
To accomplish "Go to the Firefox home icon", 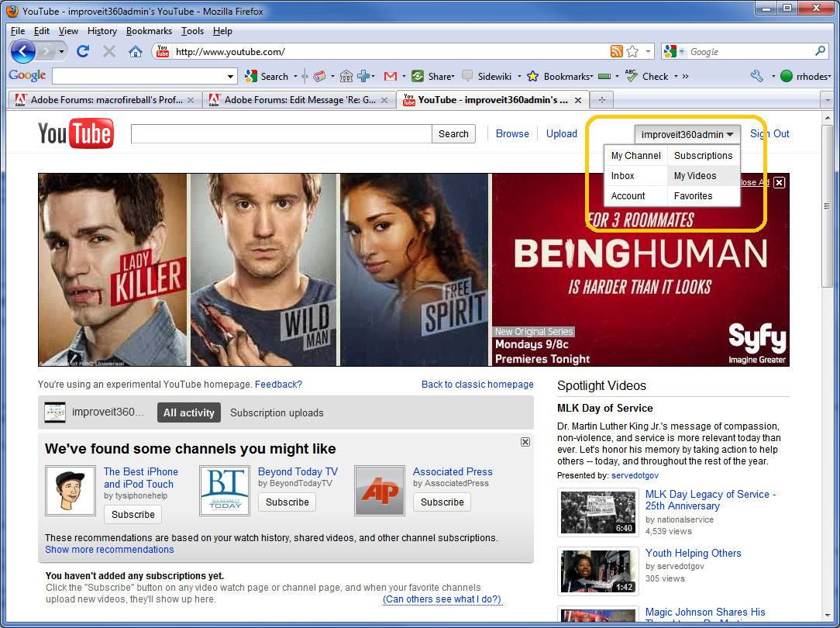I will pyautogui.click(x=136, y=51).
